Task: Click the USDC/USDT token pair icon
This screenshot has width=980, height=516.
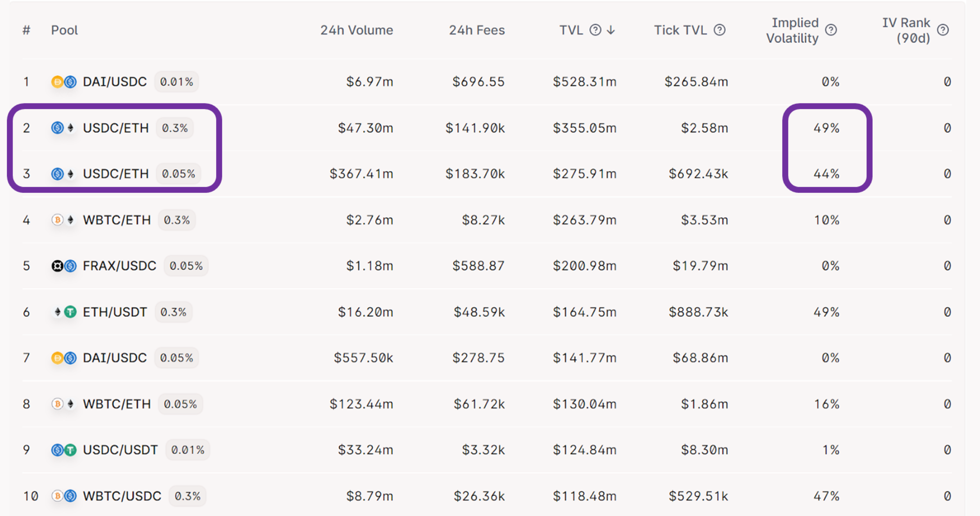Action: (63, 450)
